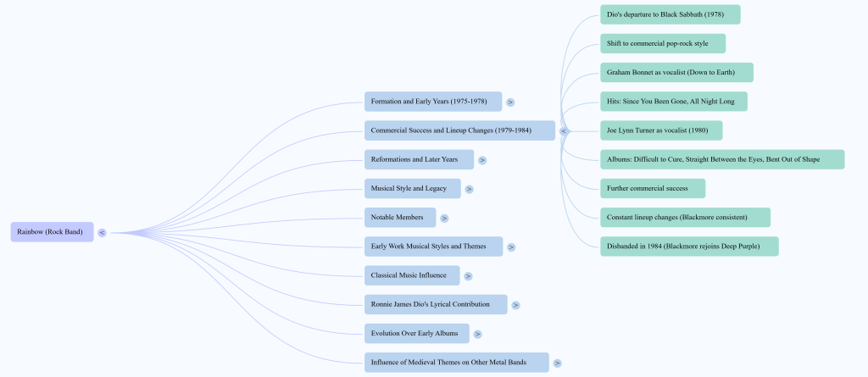Expand Formation and Early Years children
The image size is (868, 377).
coord(510,102)
